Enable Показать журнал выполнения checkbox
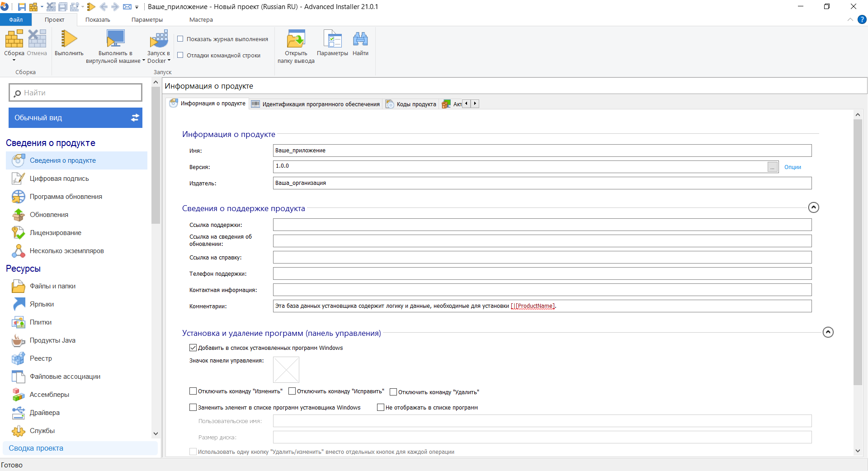Viewport: 868px width, 471px height. tap(180, 39)
